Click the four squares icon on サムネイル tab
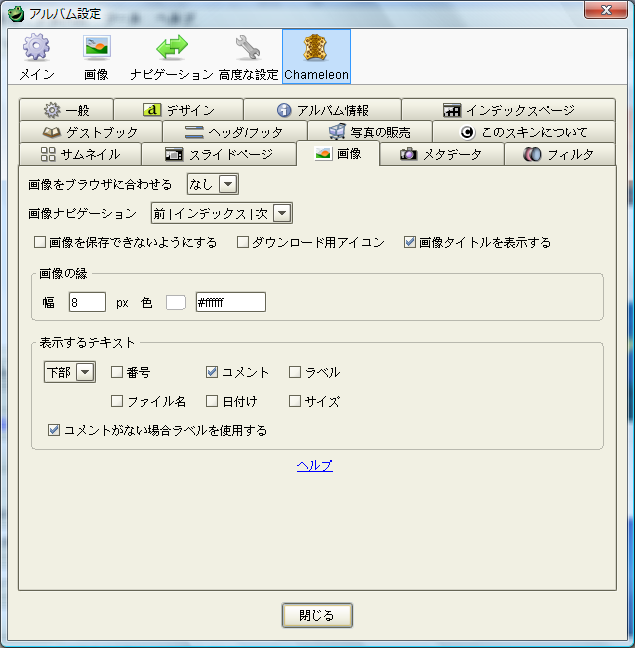The image size is (635, 648). 48,154
